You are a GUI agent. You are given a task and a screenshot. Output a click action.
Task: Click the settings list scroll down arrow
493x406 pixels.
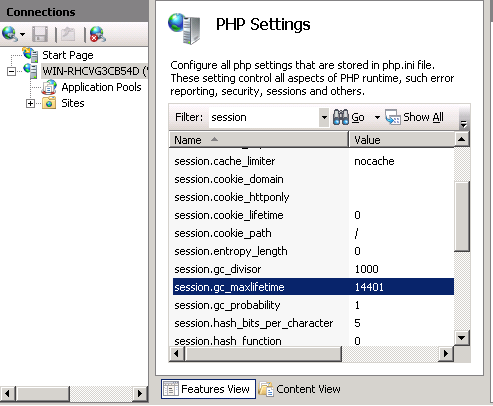click(462, 338)
